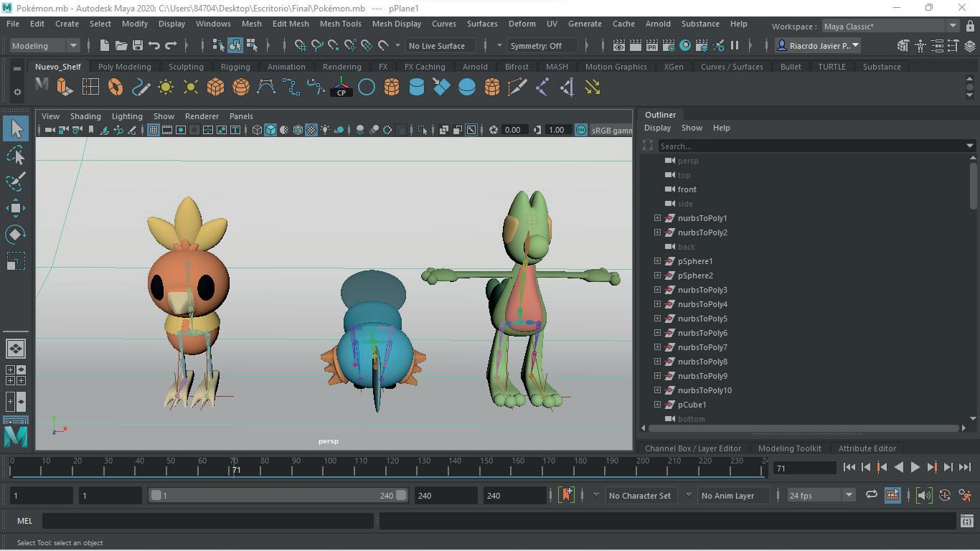Toggle smooth shade all in the viewport
The image size is (980, 551).
coord(270,130)
